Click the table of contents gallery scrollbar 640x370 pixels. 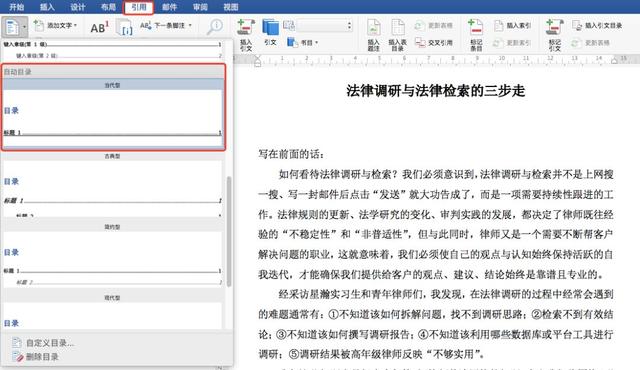click(x=229, y=231)
